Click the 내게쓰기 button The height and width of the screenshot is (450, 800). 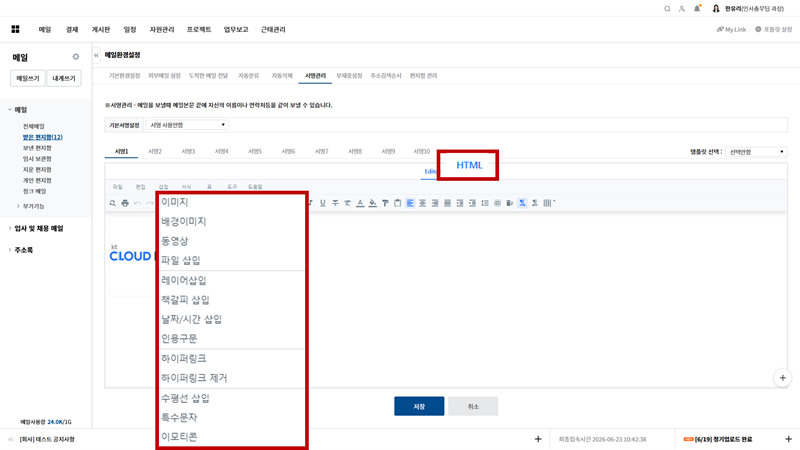64,78
